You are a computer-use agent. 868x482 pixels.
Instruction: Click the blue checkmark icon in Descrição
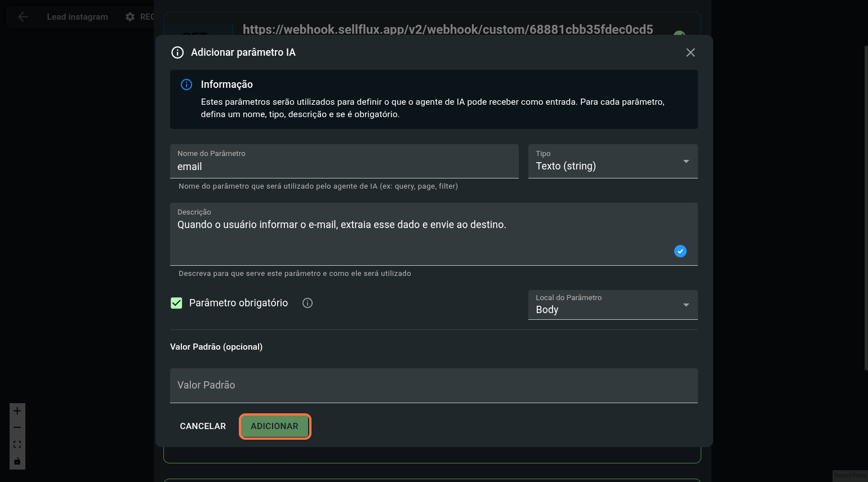680,251
